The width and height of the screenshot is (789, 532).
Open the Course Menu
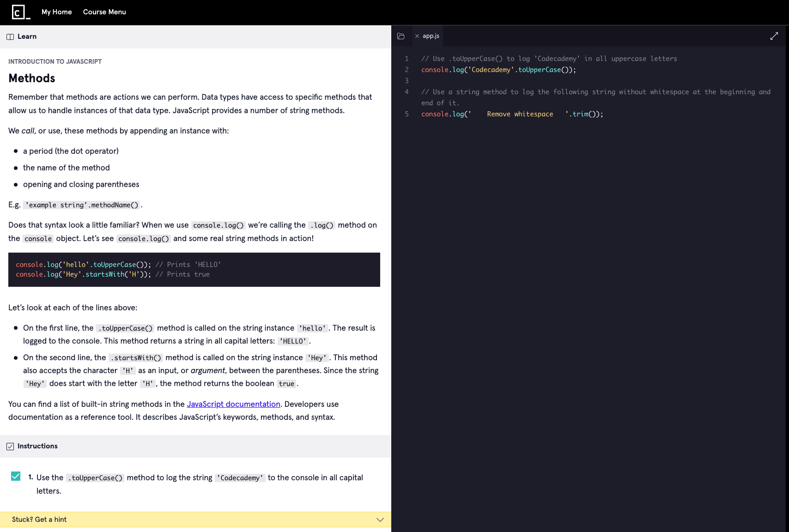pyautogui.click(x=104, y=12)
